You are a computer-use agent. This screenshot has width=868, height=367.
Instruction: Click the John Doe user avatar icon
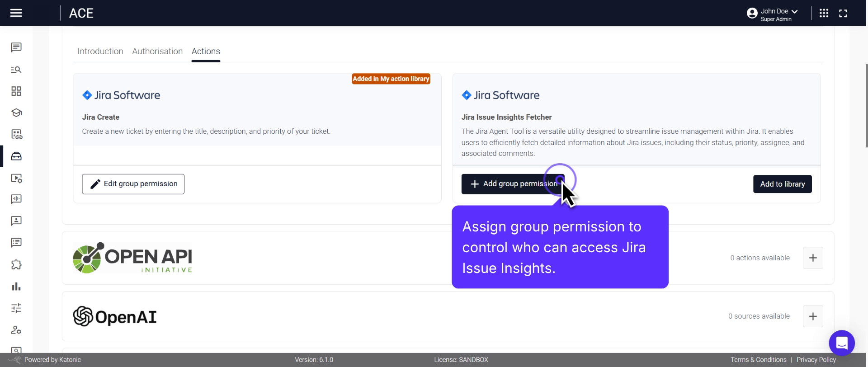(752, 14)
